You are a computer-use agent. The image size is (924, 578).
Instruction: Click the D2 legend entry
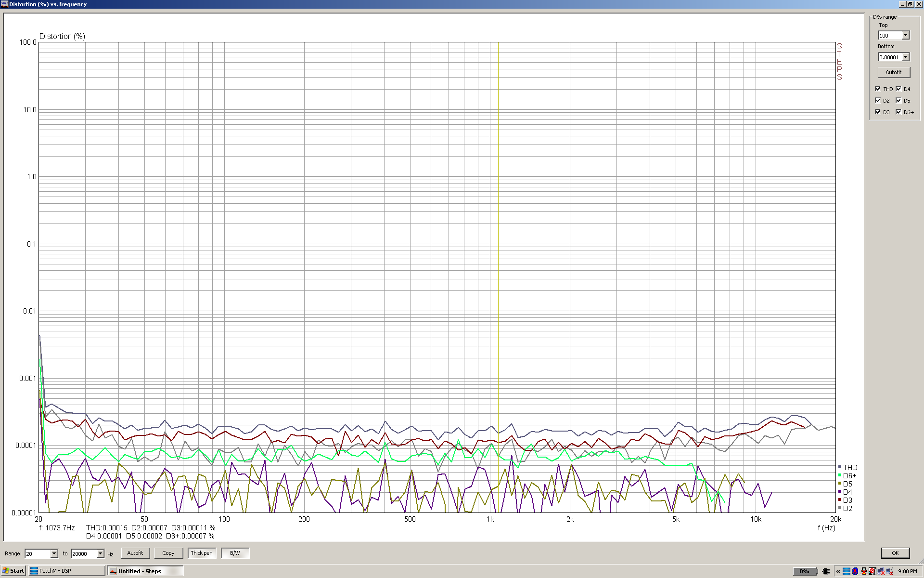pyautogui.click(x=846, y=508)
